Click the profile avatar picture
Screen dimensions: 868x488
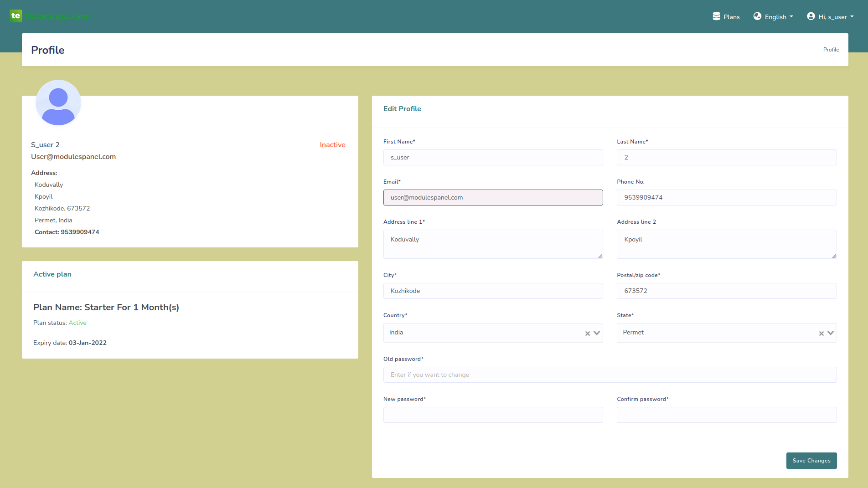[x=58, y=103]
